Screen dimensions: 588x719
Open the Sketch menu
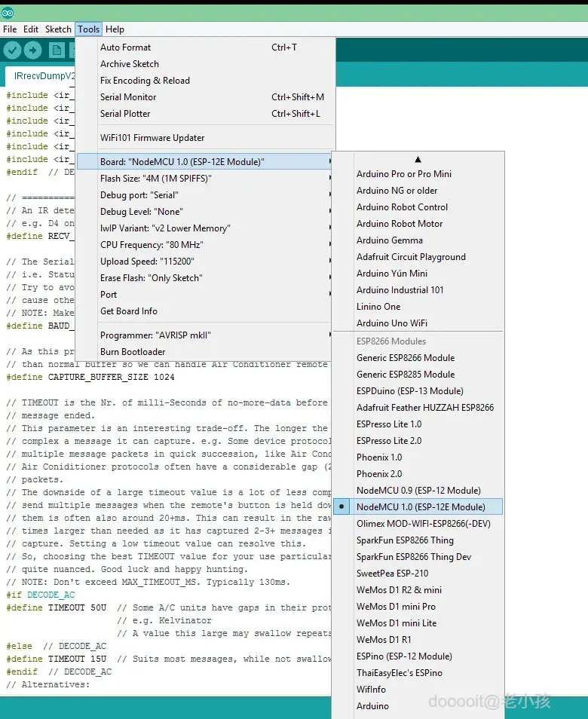[58, 29]
